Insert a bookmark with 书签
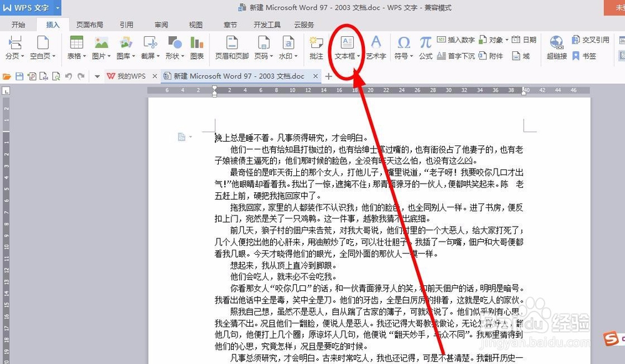The width and height of the screenshot is (625, 364). [x=584, y=56]
